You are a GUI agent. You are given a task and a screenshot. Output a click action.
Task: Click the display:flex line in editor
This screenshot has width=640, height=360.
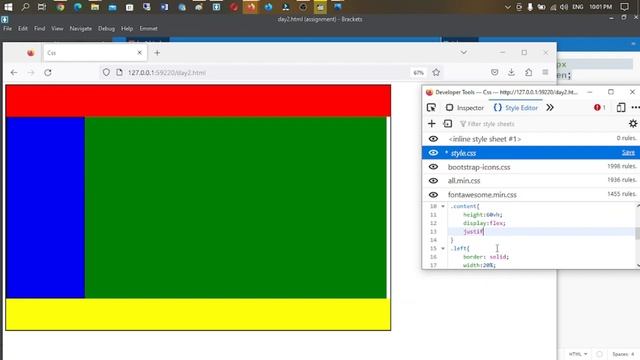tap(484, 223)
